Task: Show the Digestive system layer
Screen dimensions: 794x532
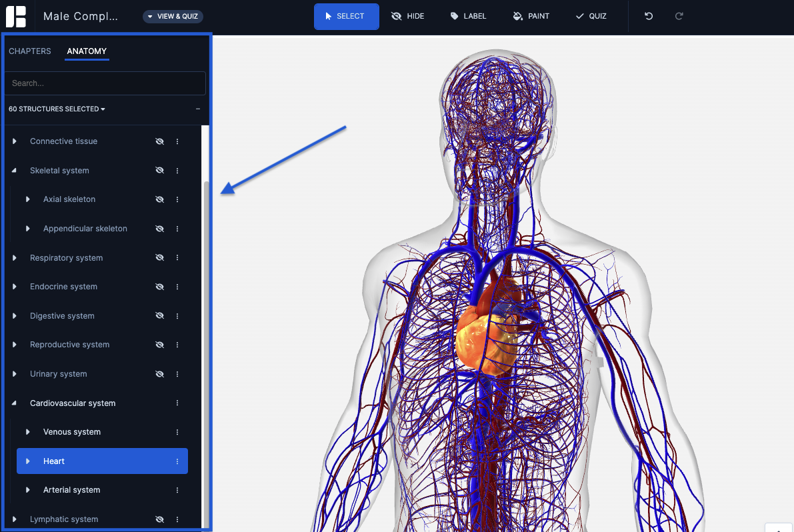Action: point(159,316)
